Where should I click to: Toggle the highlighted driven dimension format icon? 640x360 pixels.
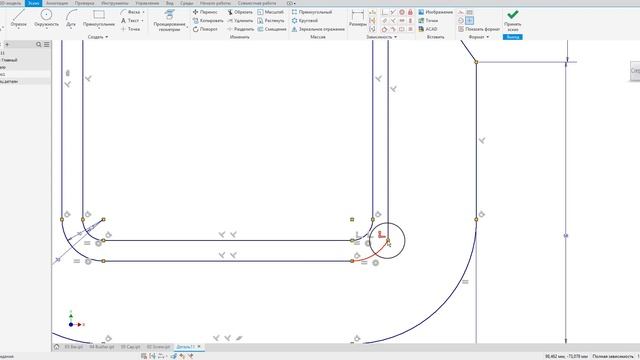point(469,20)
